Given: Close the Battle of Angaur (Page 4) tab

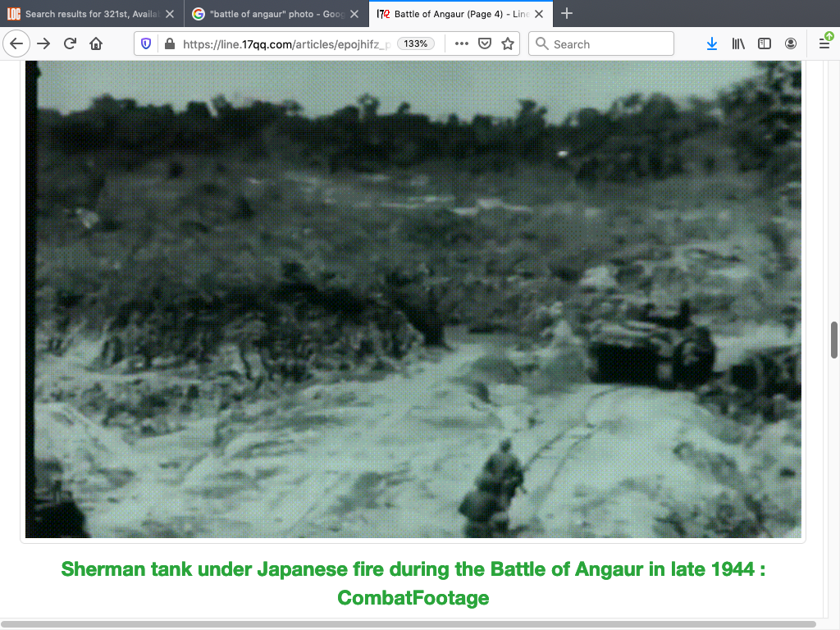Looking at the screenshot, I should coord(538,14).
